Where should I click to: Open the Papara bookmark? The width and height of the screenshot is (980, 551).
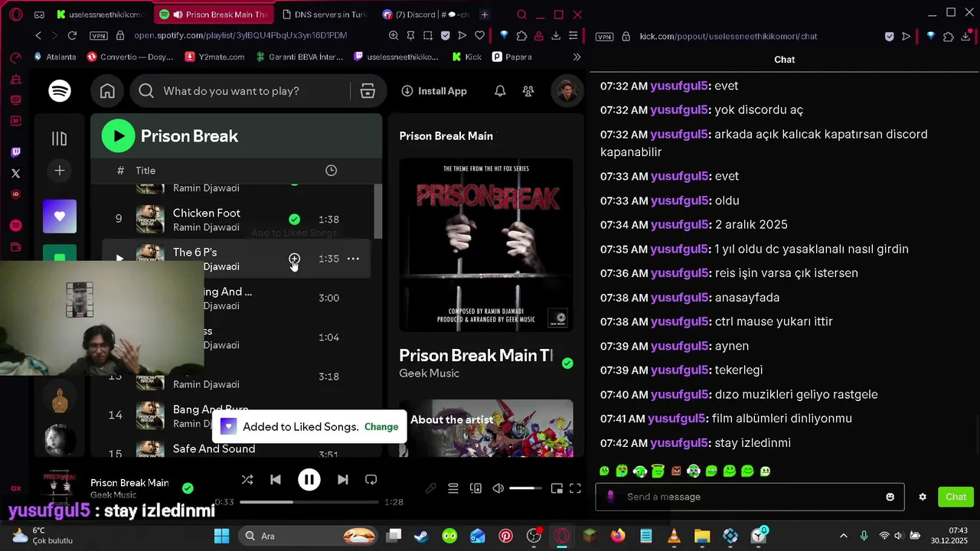tap(511, 57)
